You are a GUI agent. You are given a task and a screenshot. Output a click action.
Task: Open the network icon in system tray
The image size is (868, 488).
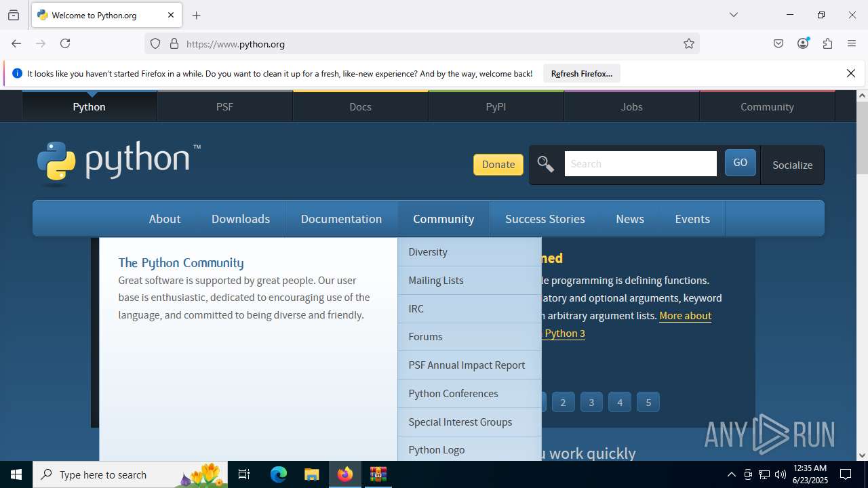pos(764,474)
